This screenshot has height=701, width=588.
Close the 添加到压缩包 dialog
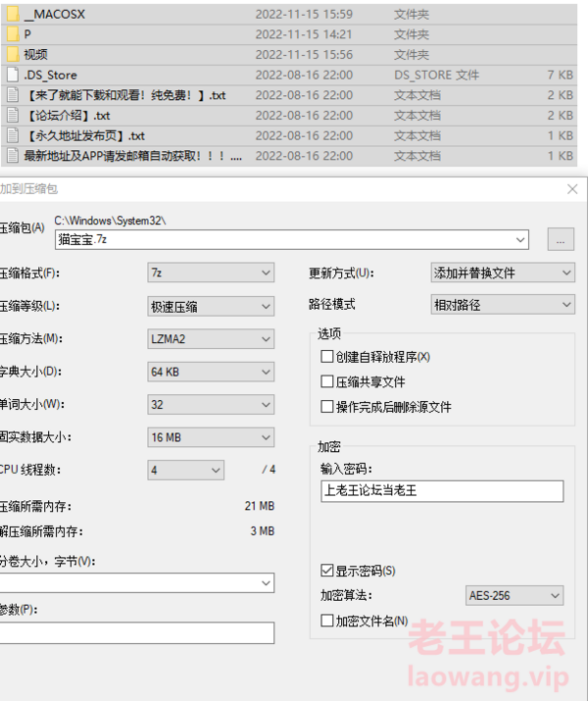tap(572, 189)
